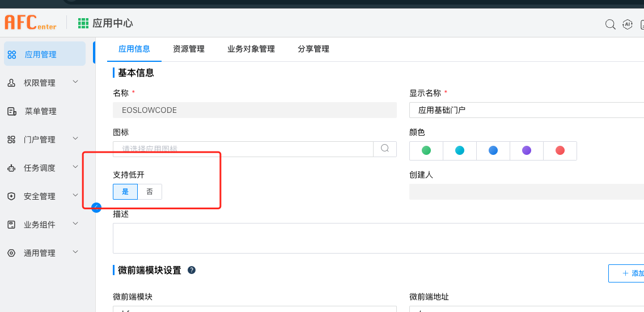Click the 应用中心 title

(113, 23)
